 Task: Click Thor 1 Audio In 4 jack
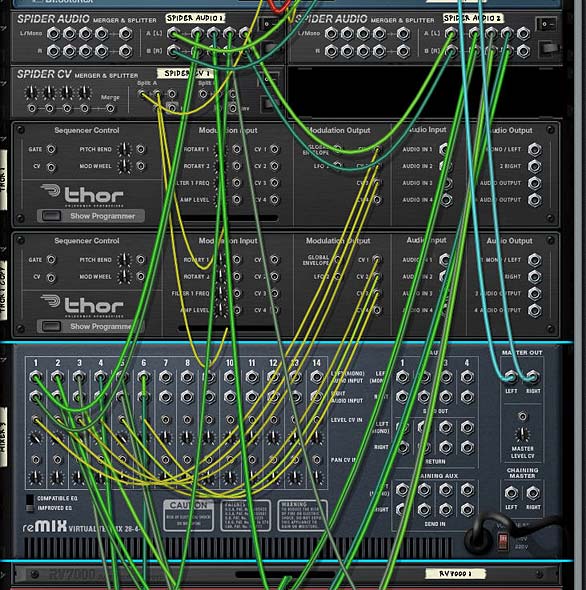(x=446, y=200)
